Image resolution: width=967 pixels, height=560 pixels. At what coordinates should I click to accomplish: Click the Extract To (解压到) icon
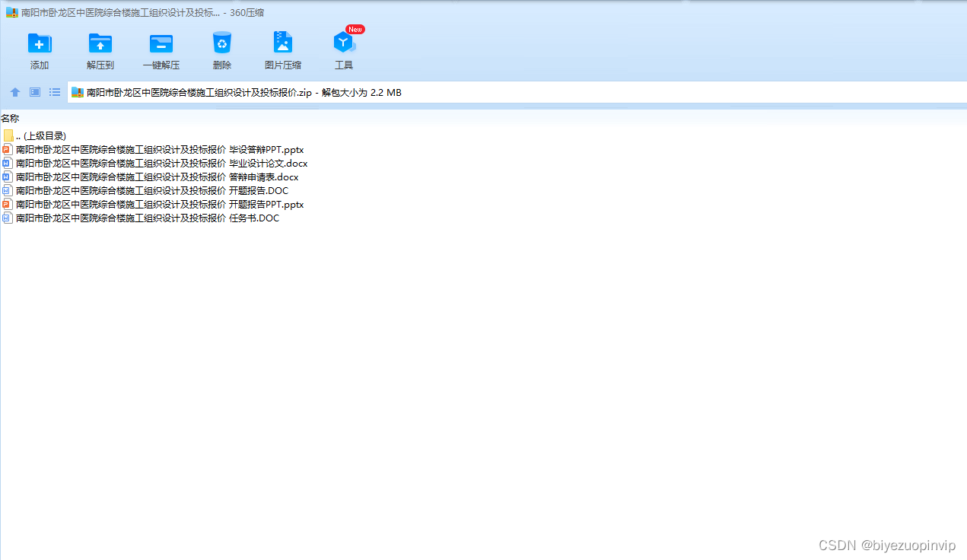(100, 44)
